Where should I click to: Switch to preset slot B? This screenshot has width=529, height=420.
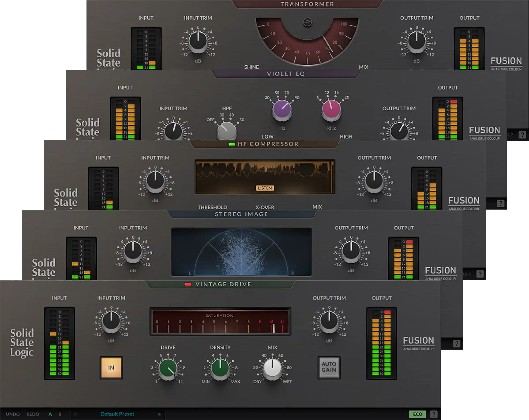pos(60,414)
